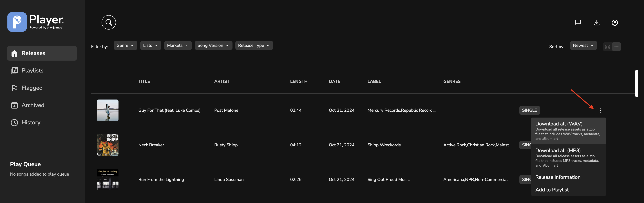Expand the Markets filter dropdown

pos(178,45)
